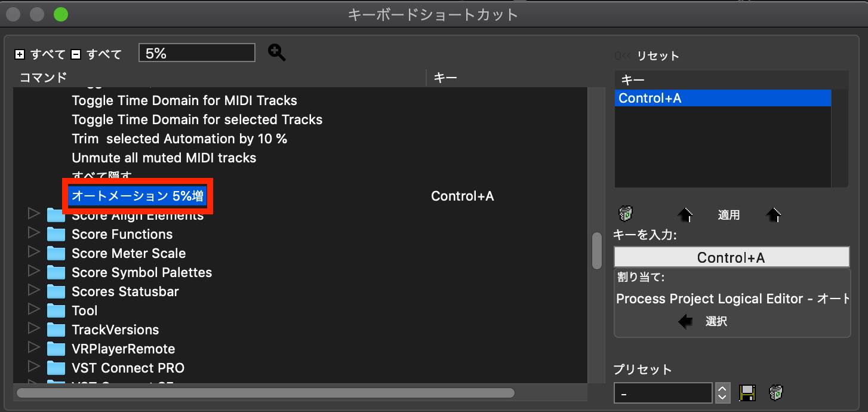Image resolution: width=868 pixels, height=412 pixels.
Task: Click the キーを入力 field showing Control+A
Action: (731, 257)
